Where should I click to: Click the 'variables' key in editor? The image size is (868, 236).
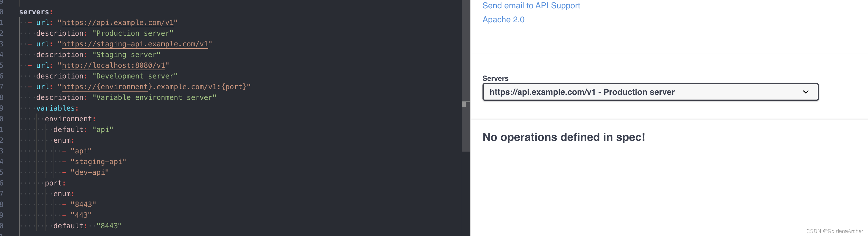[56, 108]
